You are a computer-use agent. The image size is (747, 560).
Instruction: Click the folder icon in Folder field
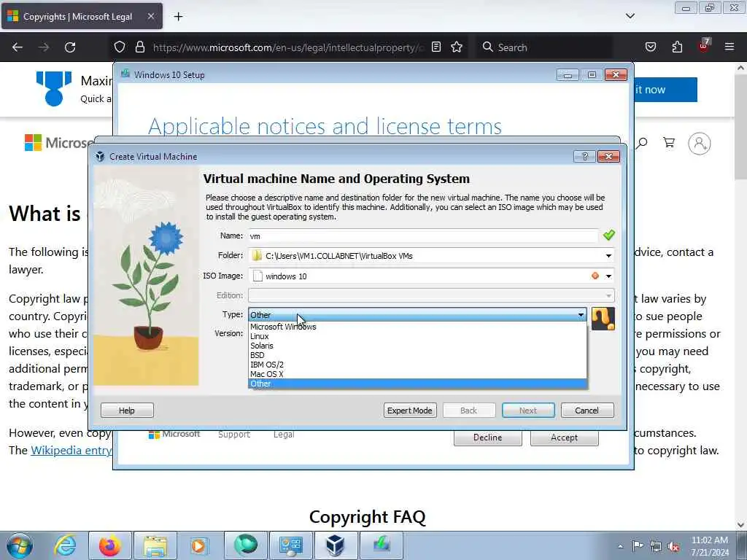(257, 256)
